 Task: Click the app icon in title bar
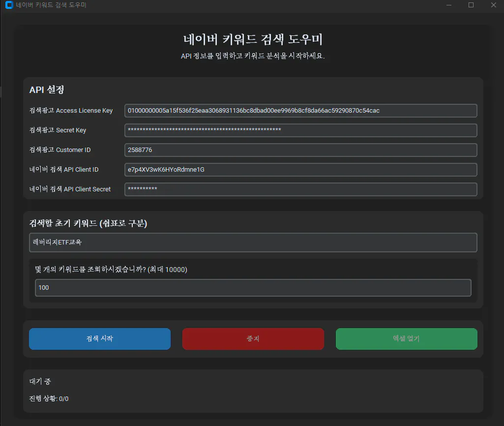click(9, 5)
